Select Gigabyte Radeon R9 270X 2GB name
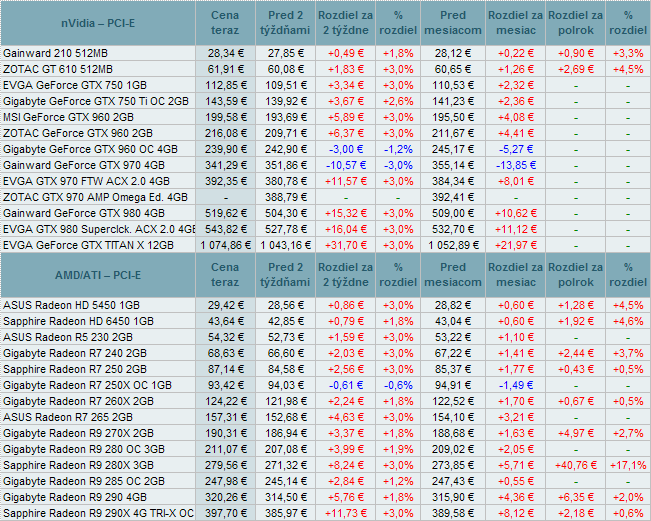The height and width of the screenshot is (521, 651). click(78, 433)
